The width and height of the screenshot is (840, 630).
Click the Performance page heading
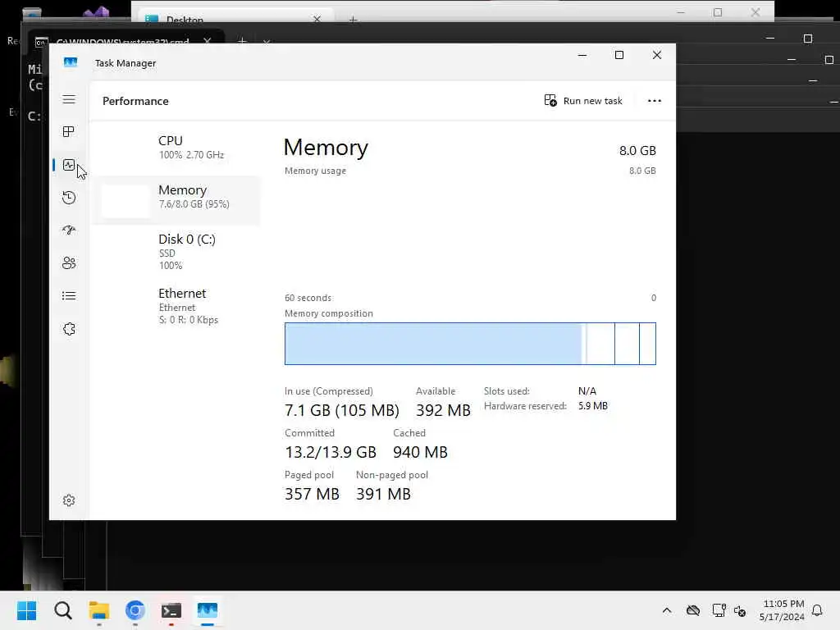pyautogui.click(x=135, y=101)
